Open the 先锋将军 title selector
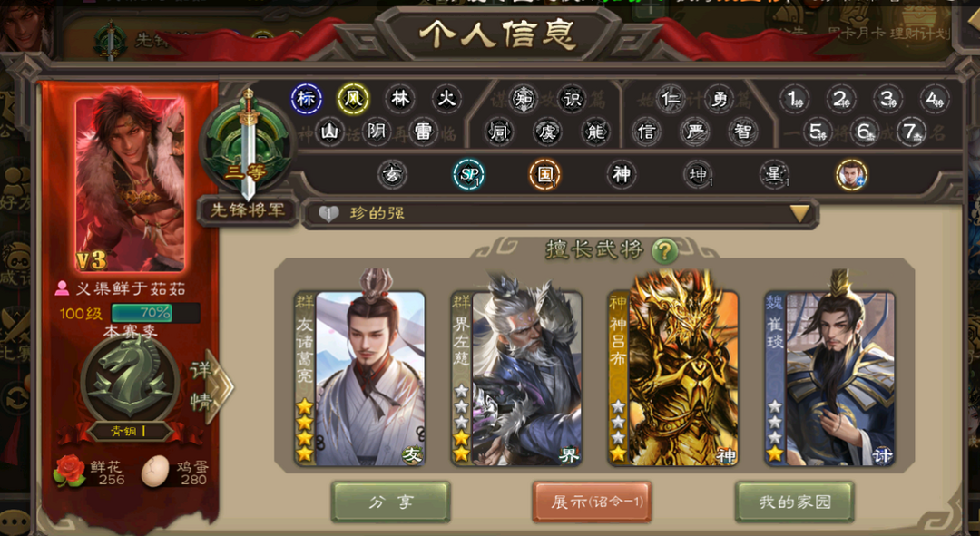 click(x=248, y=210)
